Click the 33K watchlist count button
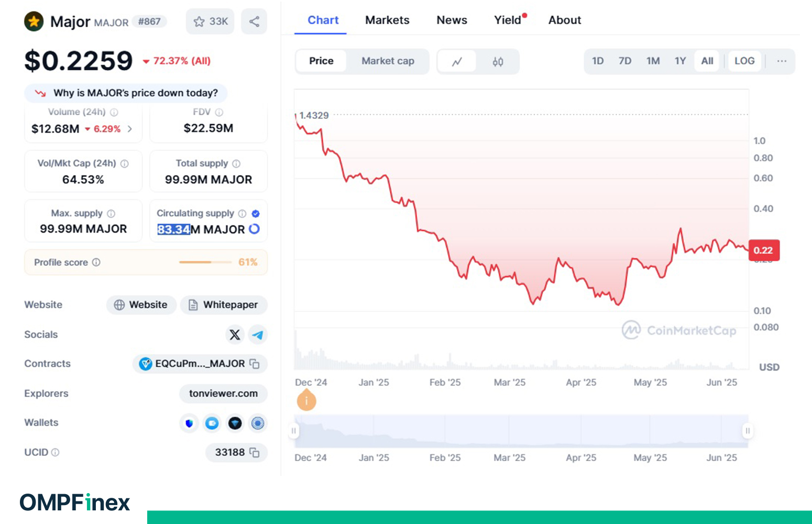Image resolution: width=812 pixels, height=524 pixels. pyautogui.click(x=210, y=21)
